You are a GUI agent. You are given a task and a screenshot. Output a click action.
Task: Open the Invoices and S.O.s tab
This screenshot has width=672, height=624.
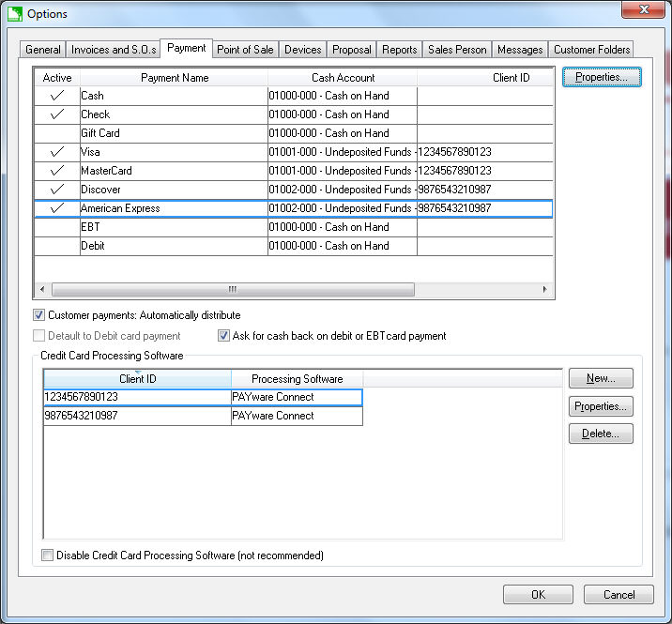(x=114, y=50)
